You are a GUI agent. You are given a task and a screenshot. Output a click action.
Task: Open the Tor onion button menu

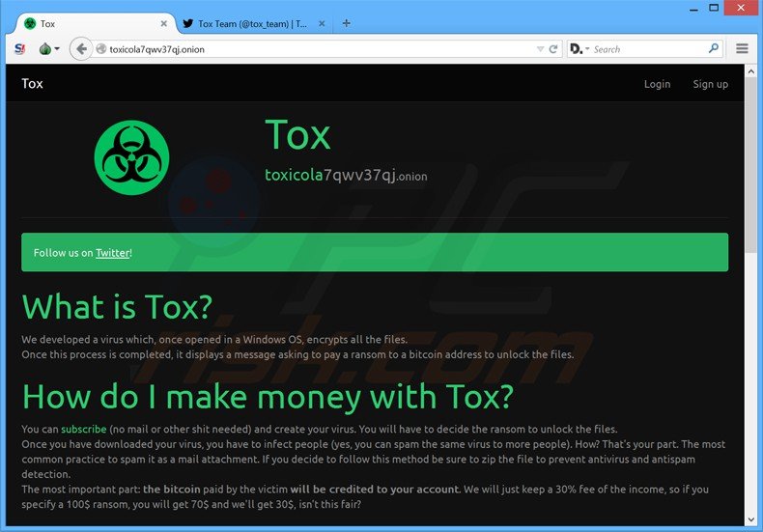[x=49, y=48]
